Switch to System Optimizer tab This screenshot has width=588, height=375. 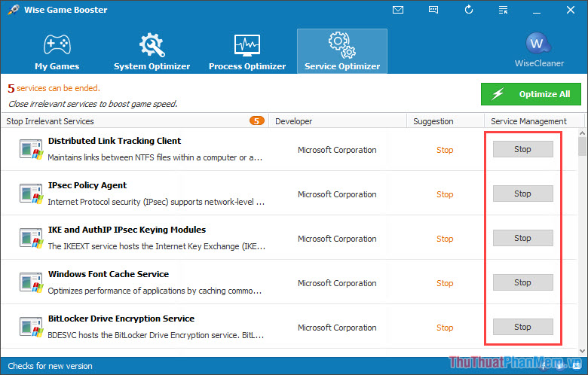tap(152, 51)
